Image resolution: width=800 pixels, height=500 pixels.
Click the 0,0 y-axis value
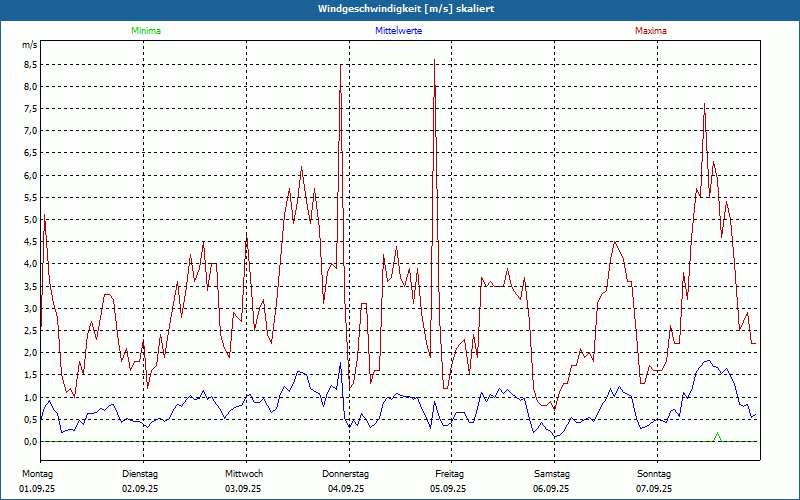click(x=31, y=441)
